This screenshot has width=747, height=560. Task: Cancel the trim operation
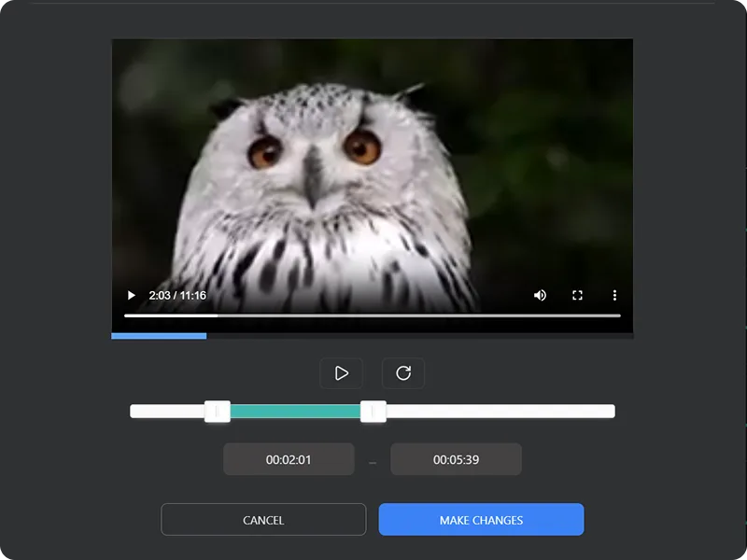(x=263, y=519)
